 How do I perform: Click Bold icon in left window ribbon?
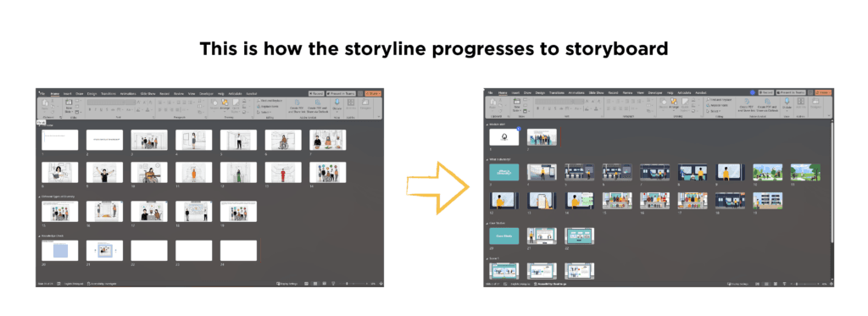coord(90,109)
